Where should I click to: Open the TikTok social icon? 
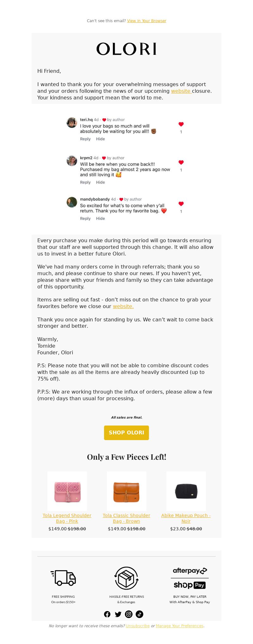click(139, 614)
